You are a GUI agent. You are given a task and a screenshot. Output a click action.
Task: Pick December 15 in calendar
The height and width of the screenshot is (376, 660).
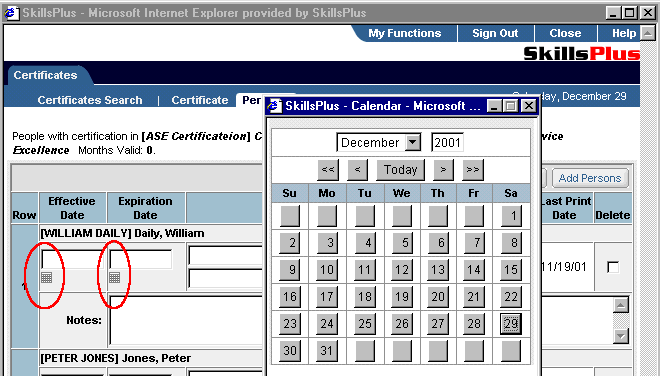point(511,269)
